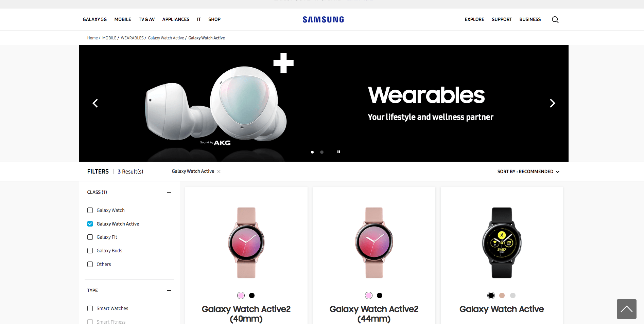Click the back-to-top arrow button

627,309
